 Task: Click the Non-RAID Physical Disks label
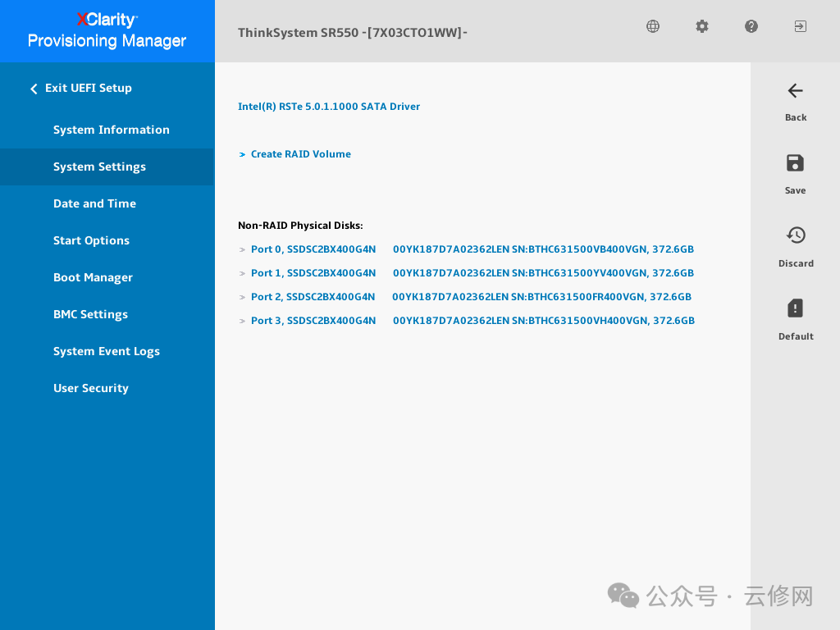300,226
